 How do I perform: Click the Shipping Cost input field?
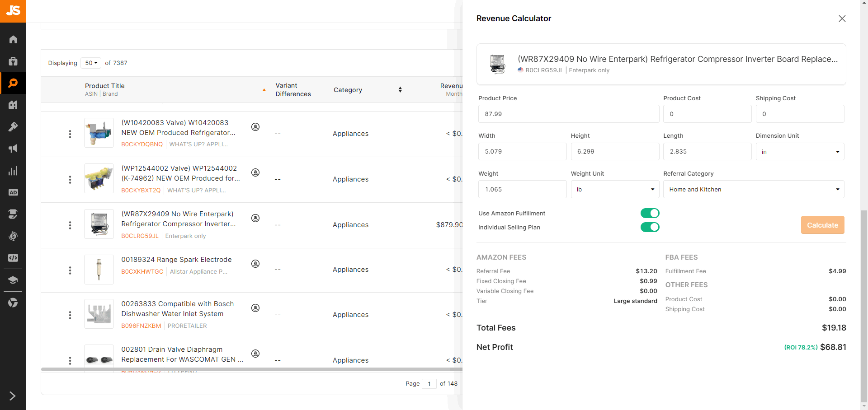[x=800, y=114]
